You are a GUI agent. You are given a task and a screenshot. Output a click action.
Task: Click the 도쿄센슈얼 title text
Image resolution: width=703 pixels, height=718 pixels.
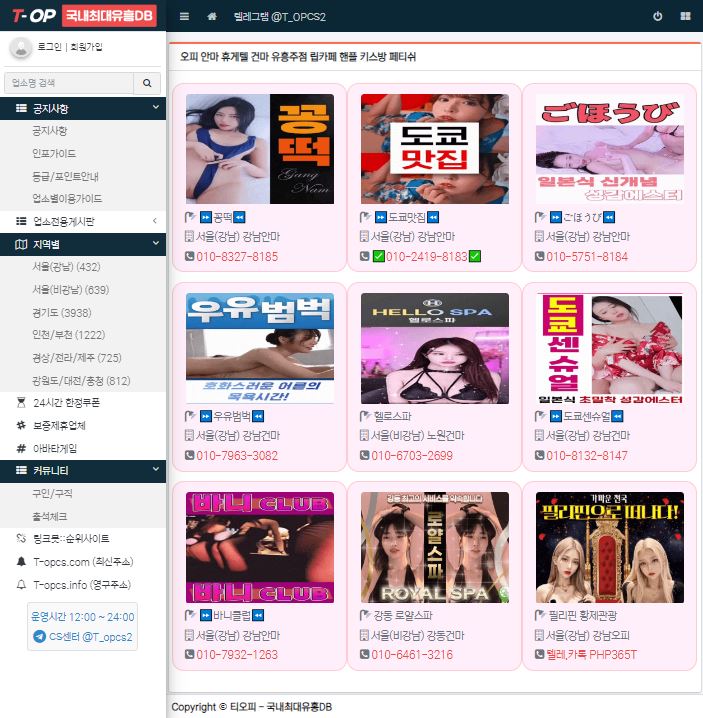click(586, 416)
